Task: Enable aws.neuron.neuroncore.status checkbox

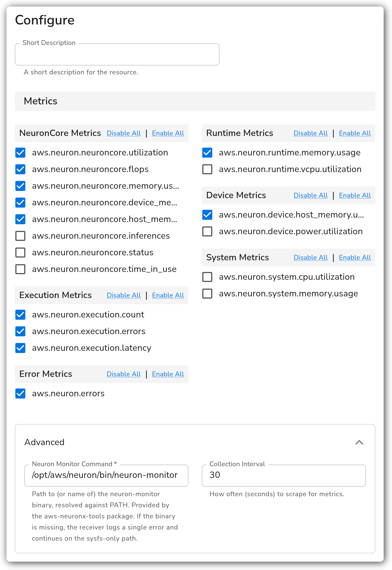Action: [20, 253]
